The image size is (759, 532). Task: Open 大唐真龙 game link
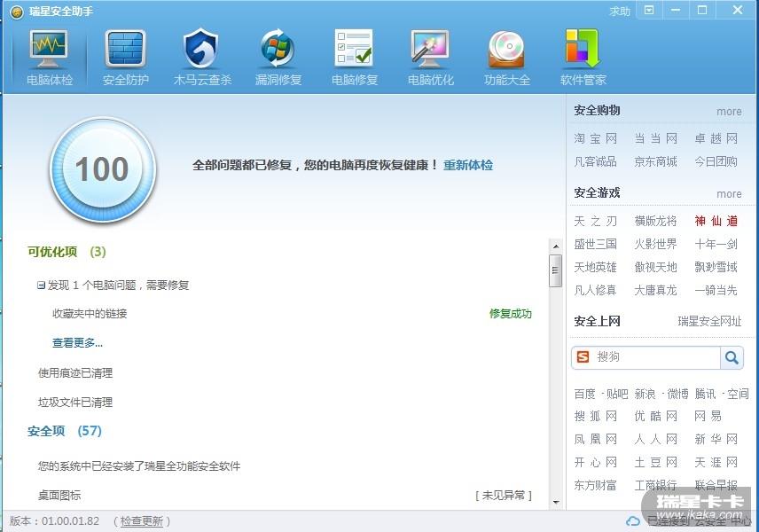[x=656, y=291]
